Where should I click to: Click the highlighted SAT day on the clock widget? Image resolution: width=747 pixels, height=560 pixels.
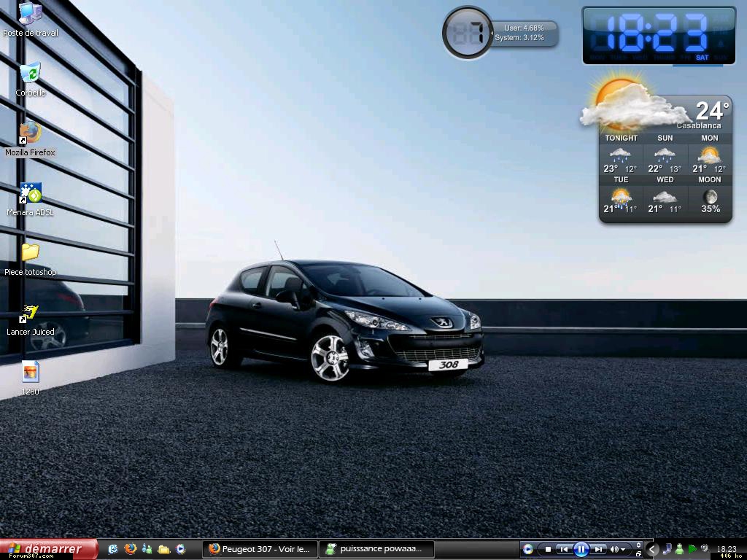(702, 58)
